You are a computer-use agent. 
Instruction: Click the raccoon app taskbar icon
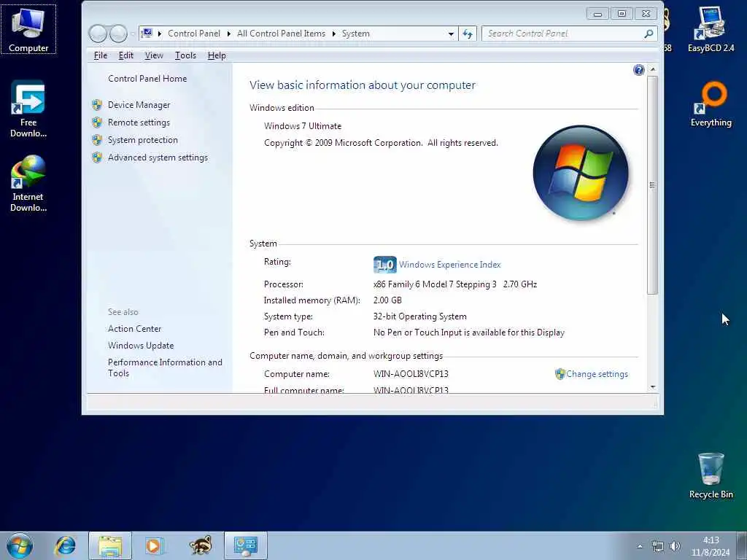pyautogui.click(x=200, y=545)
